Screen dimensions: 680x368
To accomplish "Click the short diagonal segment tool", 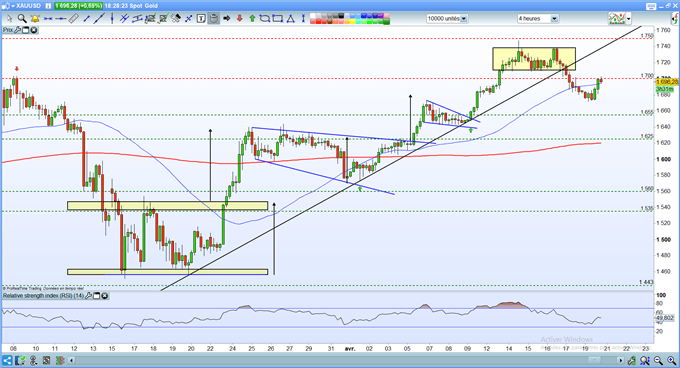I will click(x=86, y=19).
